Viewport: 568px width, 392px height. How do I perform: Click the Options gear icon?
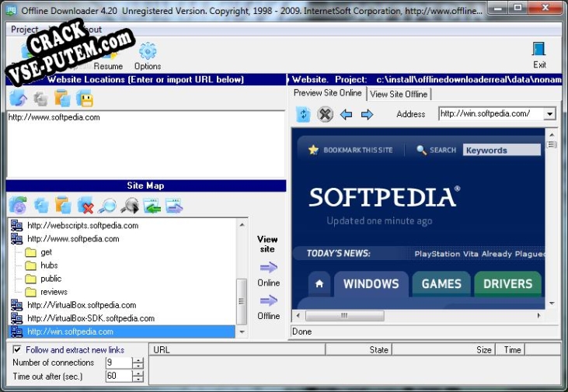(147, 53)
